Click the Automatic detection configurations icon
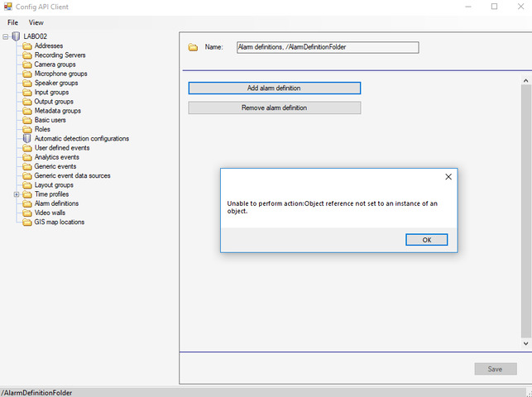The width and height of the screenshot is (532, 397). click(x=26, y=139)
